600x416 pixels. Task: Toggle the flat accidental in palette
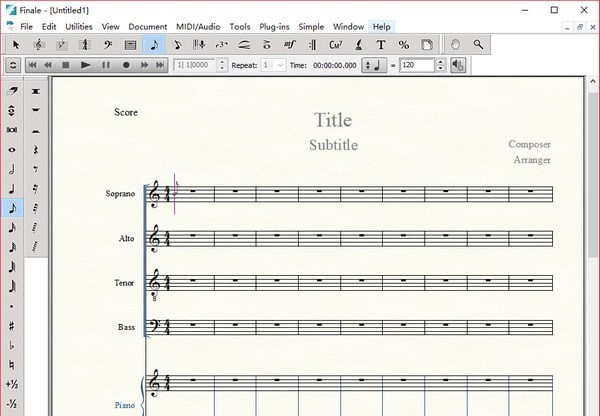click(12, 345)
